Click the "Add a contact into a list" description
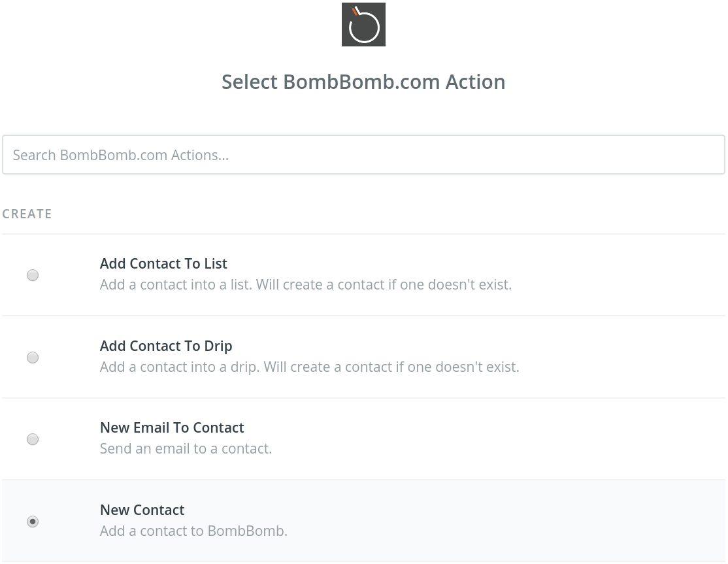This screenshot has height=564, width=728. [305, 284]
